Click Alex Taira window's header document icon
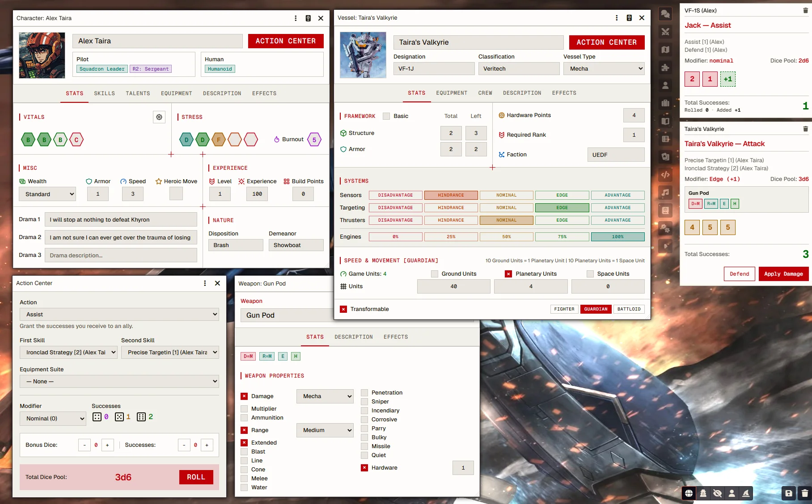The height and width of the screenshot is (504, 812). (x=308, y=18)
